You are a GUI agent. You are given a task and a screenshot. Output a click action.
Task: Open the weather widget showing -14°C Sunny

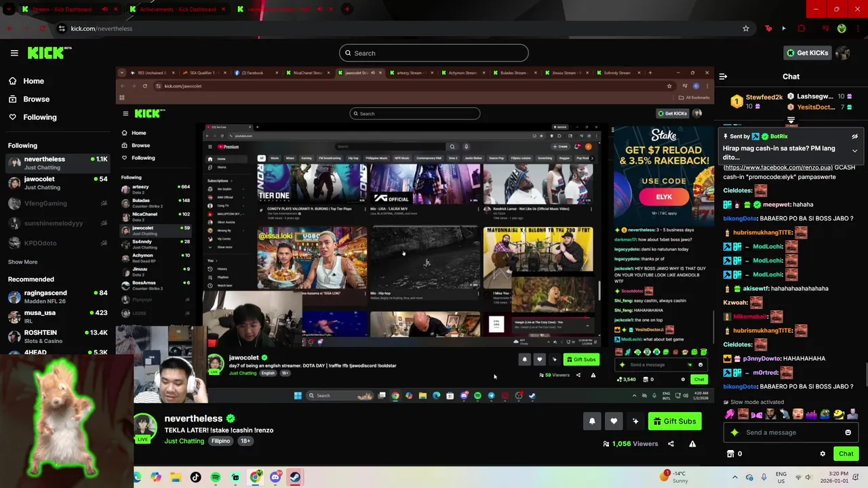coord(675,476)
